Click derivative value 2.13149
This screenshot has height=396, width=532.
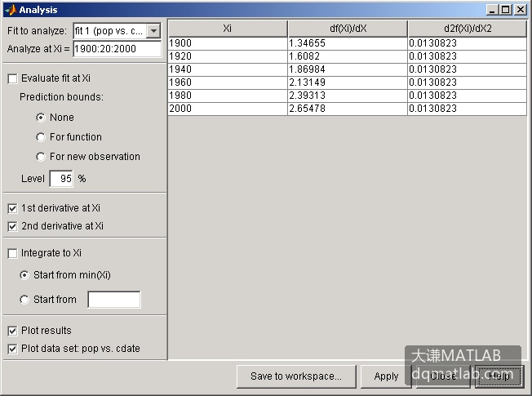(x=348, y=82)
